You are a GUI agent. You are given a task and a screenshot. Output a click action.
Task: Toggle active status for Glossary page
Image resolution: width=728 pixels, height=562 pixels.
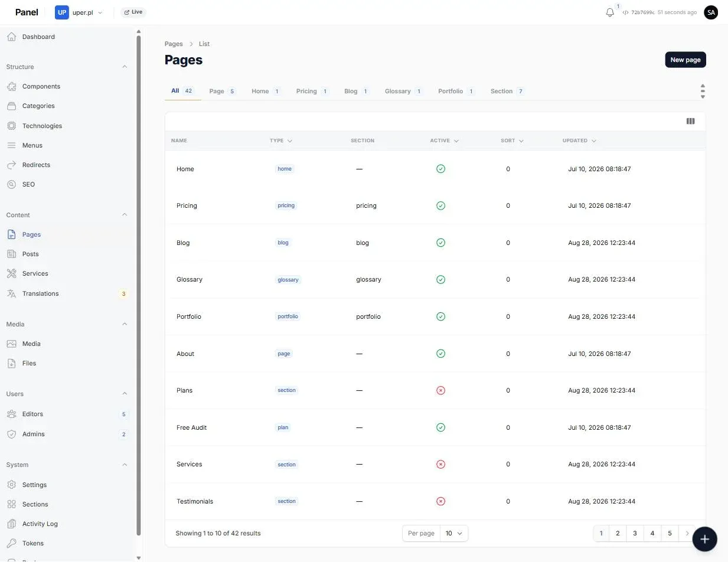tap(440, 279)
